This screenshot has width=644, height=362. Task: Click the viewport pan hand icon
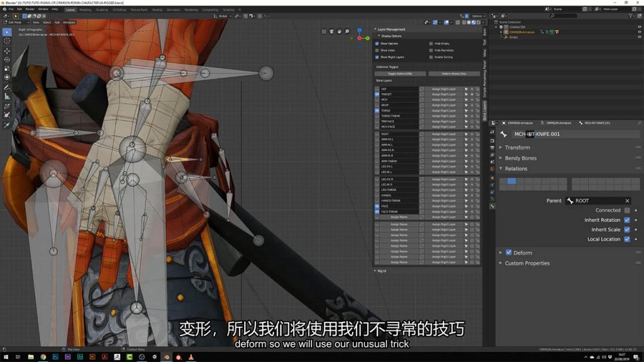[339, 31]
